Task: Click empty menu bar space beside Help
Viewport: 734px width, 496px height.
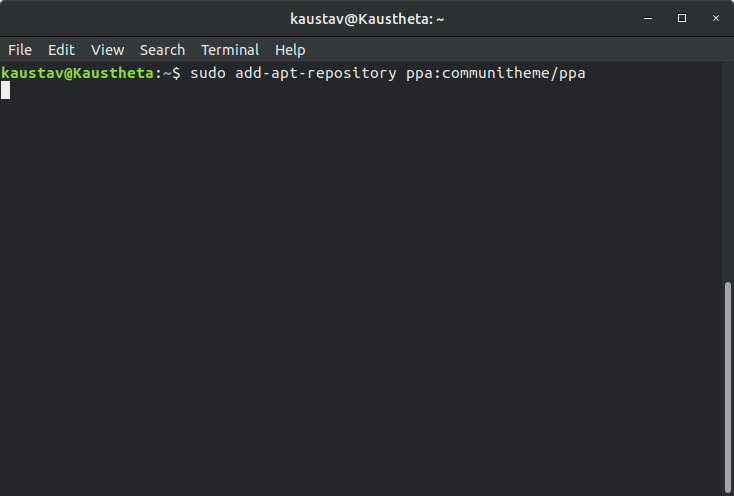Action: click(x=515, y=50)
